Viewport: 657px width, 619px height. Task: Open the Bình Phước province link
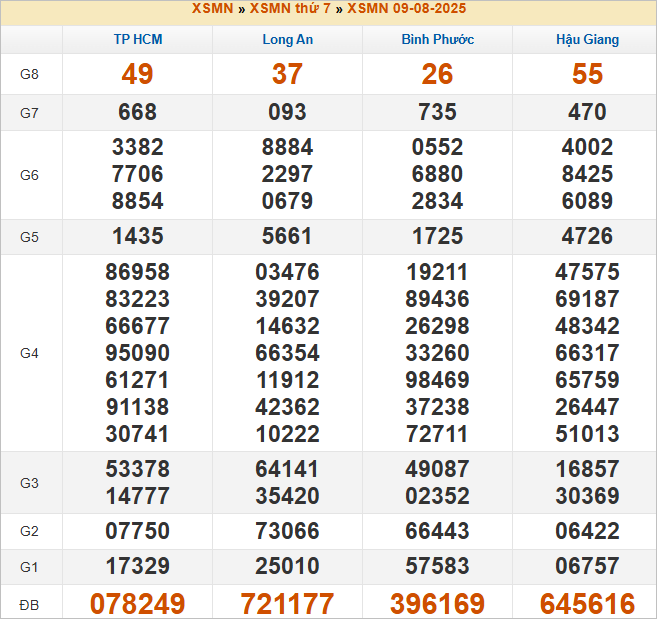click(437, 40)
